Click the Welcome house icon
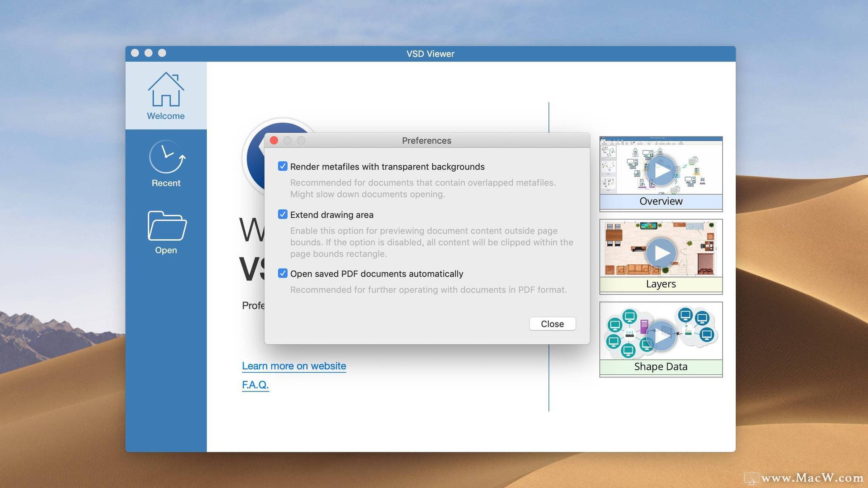868x488 pixels. pyautogui.click(x=166, y=89)
